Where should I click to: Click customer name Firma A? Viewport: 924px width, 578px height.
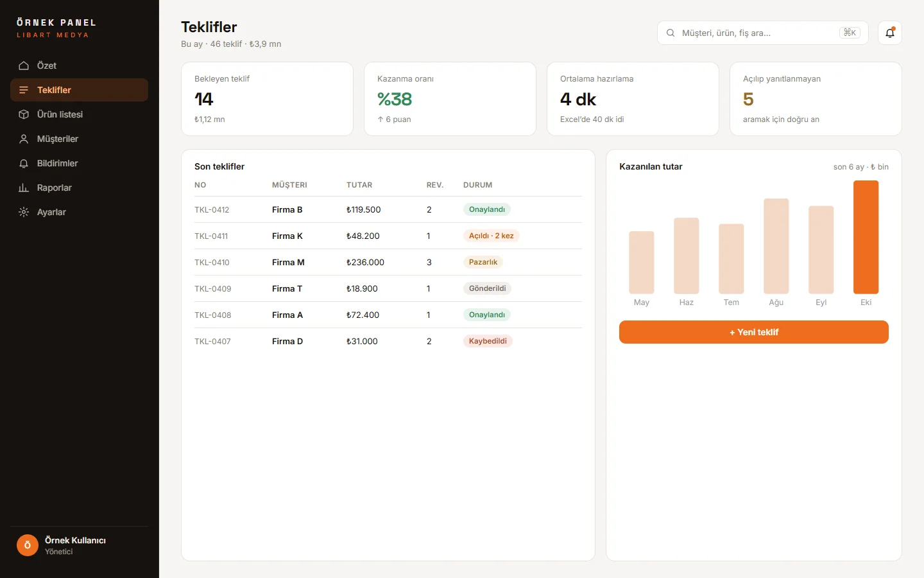(287, 315)
